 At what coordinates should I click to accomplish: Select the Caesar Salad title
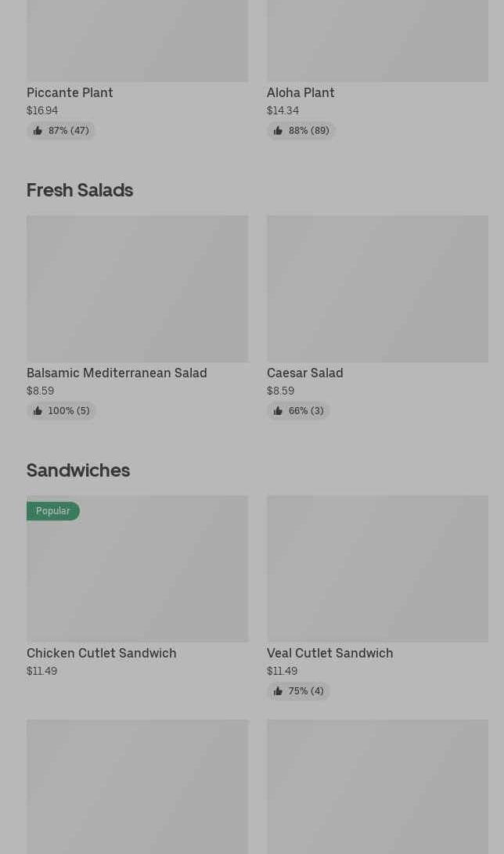tap(304, 373)
